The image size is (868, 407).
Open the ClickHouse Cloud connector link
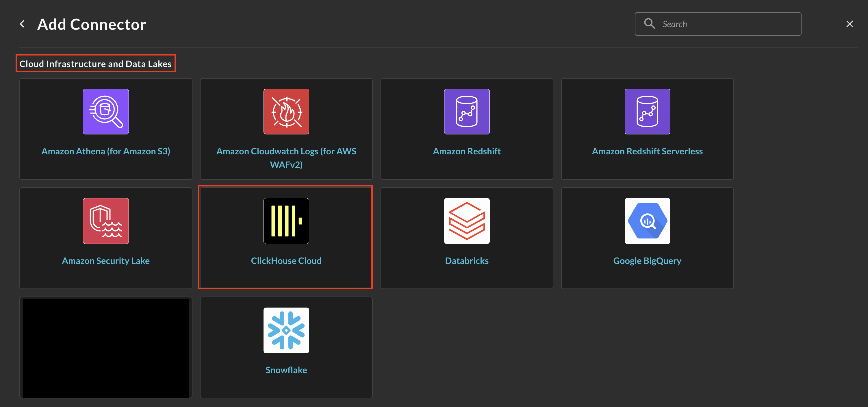tap(286, 261)
